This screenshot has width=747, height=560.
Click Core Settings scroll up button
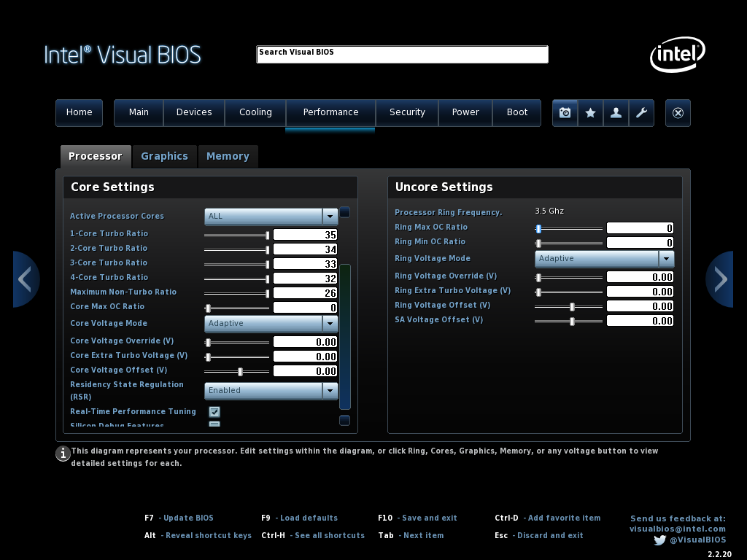345,212
